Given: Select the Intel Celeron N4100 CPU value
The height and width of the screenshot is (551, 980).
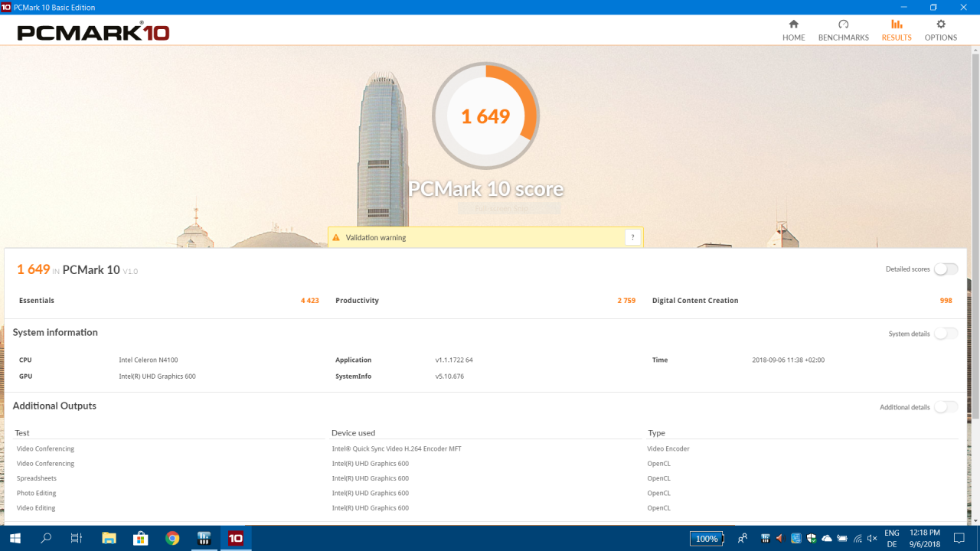Looking at the screenshot, I should pyautogui.click(x=149, y=360).
